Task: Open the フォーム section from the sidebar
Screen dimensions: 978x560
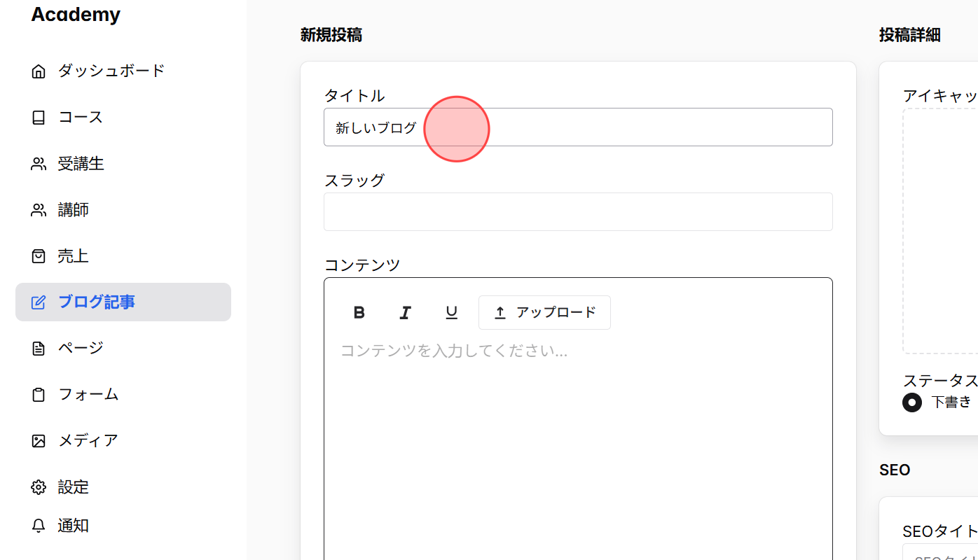Action: point(88,394)
